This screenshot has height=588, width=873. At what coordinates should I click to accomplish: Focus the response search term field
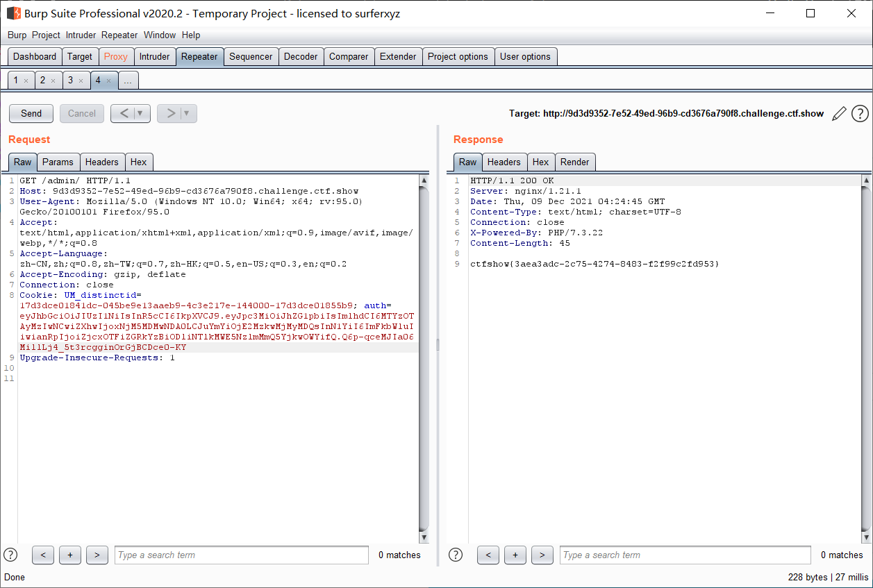click(685, 555)
